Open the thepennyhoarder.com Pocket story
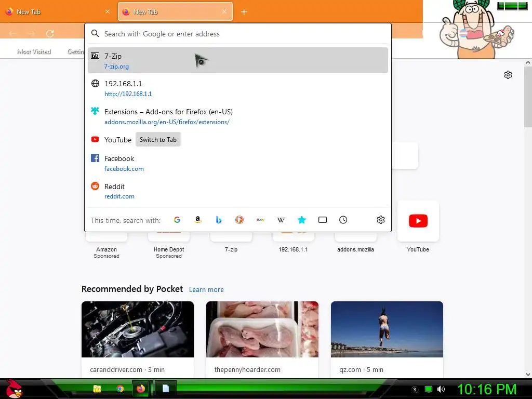 (x=262, y=339)
